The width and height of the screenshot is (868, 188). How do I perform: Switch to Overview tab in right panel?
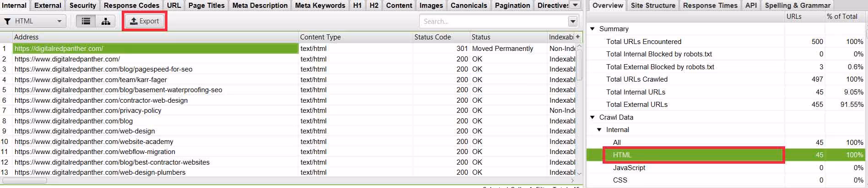pyautogui.click(x=608, y=6)
